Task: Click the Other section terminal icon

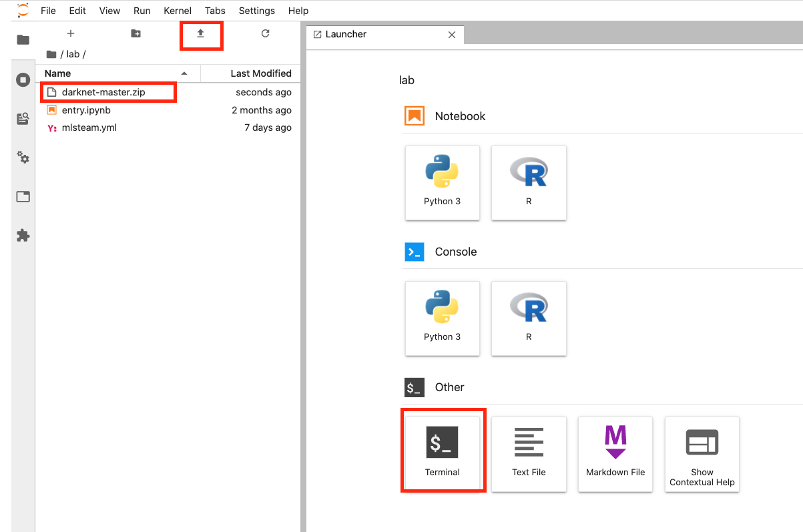Action: click(415, 387)
